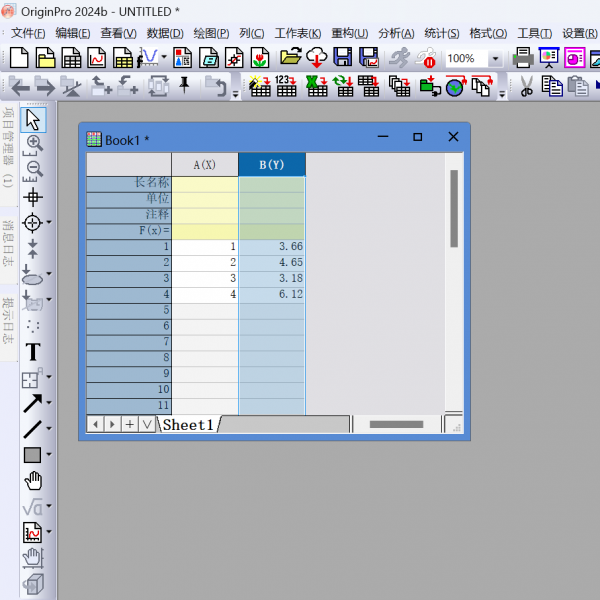
Task: Select the B(Y) column header
Action: 272,165
